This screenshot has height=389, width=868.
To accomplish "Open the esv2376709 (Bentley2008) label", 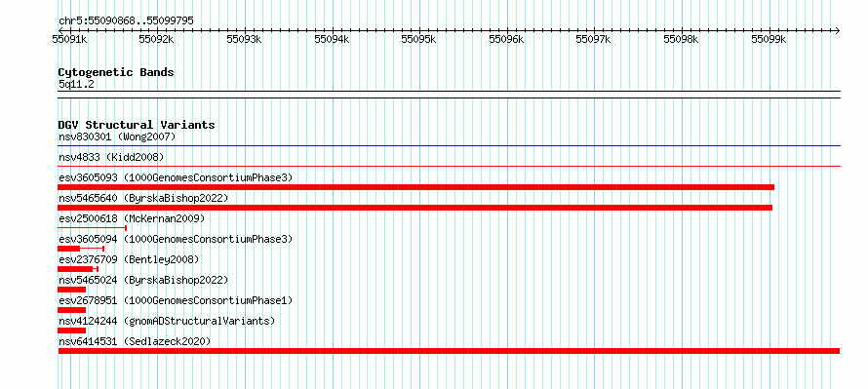I will tap(129, 259).
